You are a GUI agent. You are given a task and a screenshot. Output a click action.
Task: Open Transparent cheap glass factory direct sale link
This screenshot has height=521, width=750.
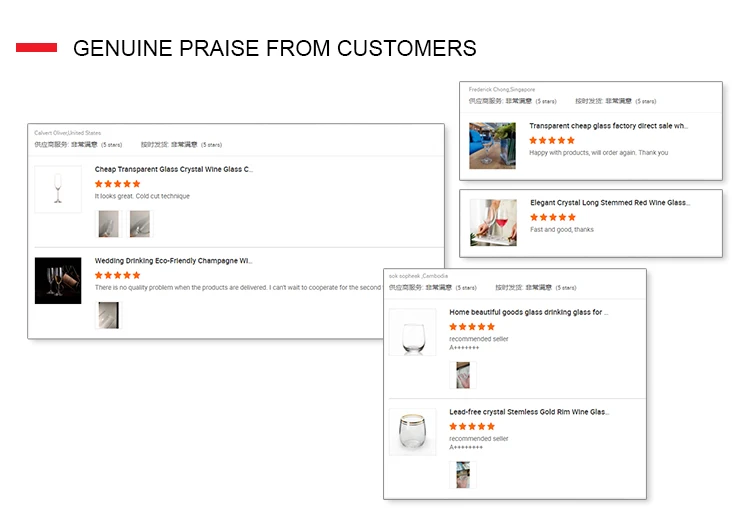pyautogui.click(x=608, y=126)
